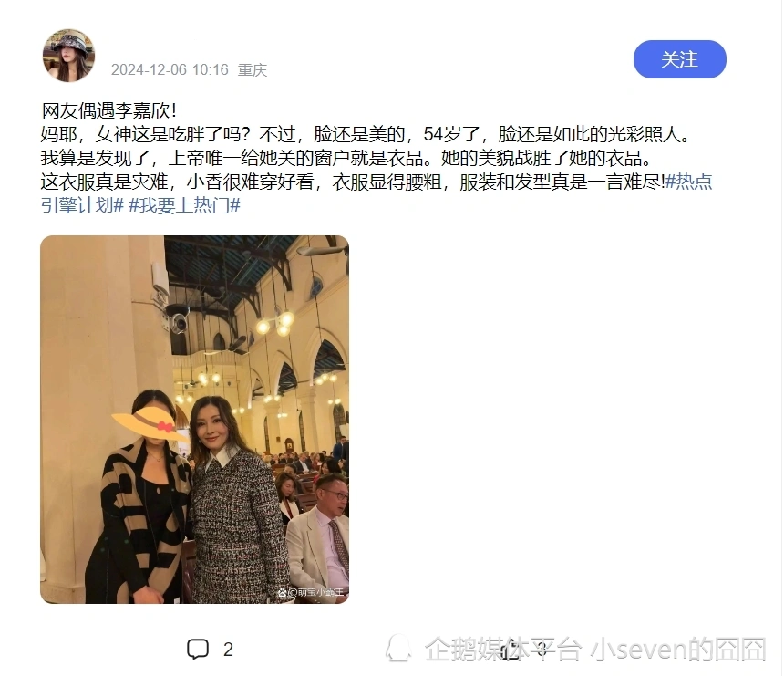Enlarge the church photo thumbnail
The width and height of the screenshot is (784, 676).
tap(194, 420)
